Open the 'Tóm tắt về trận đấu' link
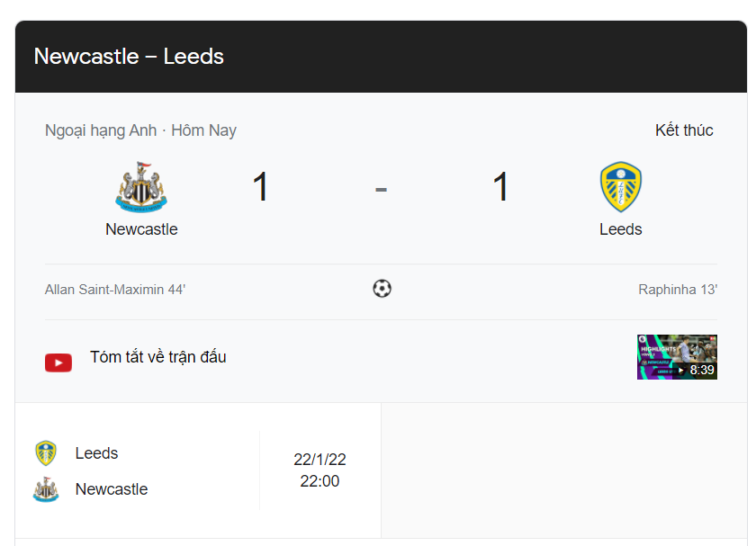756x546 pixels. point(158,357)
